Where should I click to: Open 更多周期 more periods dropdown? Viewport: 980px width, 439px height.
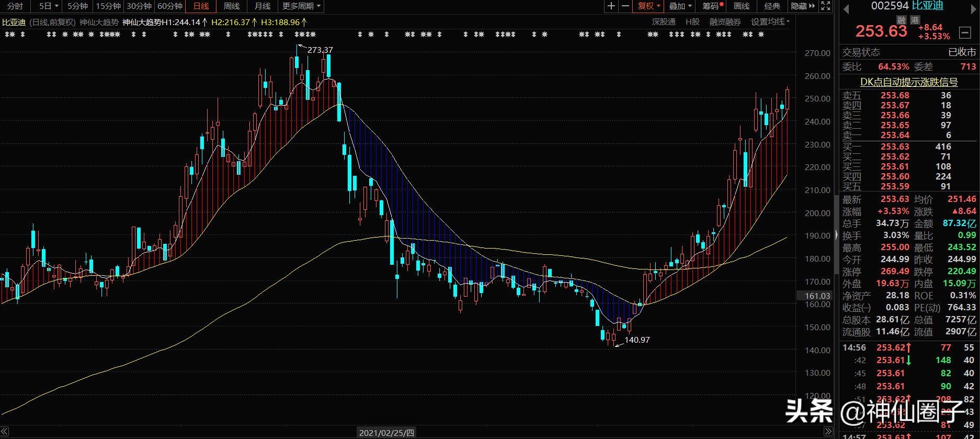click(302, 6)
